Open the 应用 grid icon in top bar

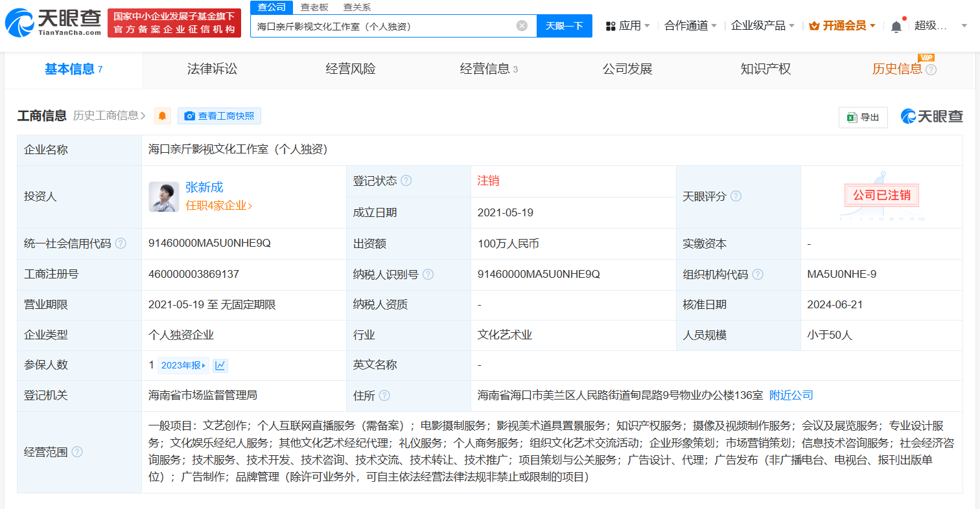[x=611, y=24]
